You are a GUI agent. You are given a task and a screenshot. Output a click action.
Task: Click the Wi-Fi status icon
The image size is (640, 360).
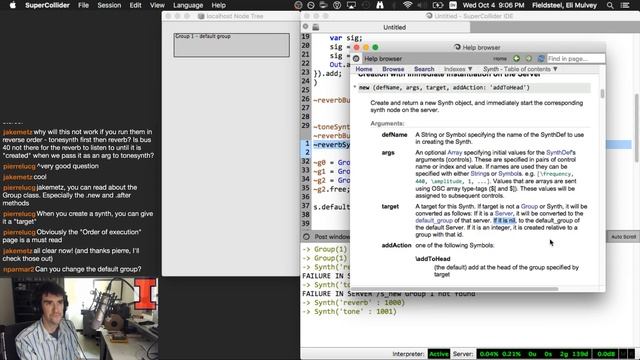point(407,5)
